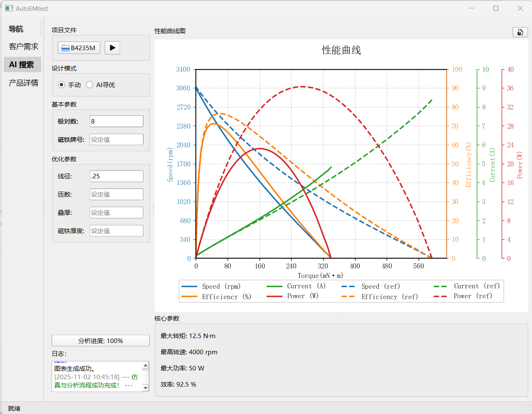The image size is (532, 414).
Task: Switch to the AI 搜索 navigation item
Action: point(22,65)
